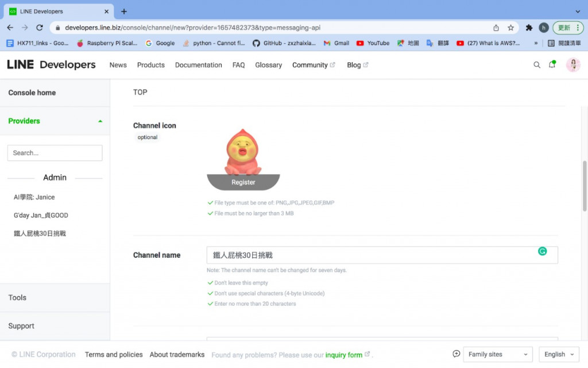Image resolution: width=588 pixels, height=368 pixels.
Task: Show more bookmarks overflow chevron
Action: tap(536, 43)
